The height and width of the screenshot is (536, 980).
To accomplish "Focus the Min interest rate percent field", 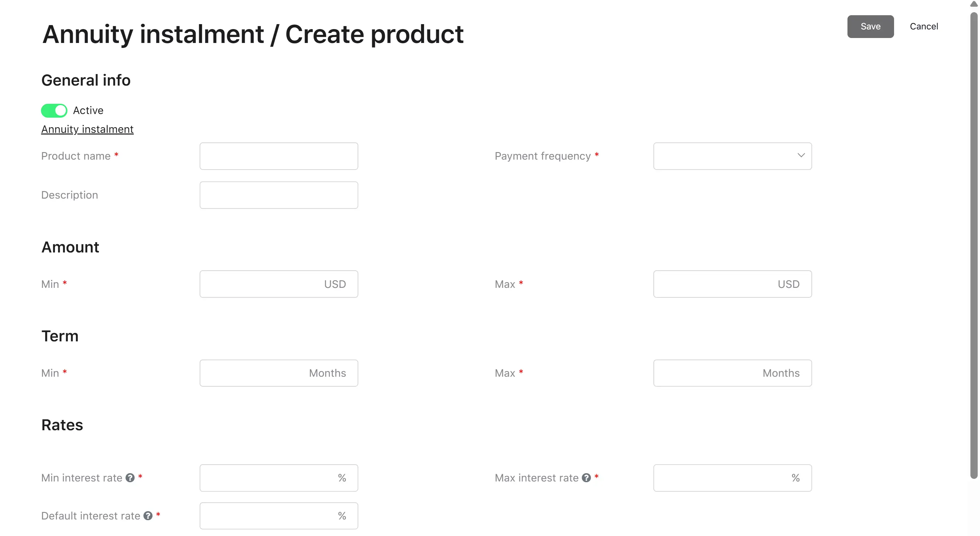I will pos(279,478).
